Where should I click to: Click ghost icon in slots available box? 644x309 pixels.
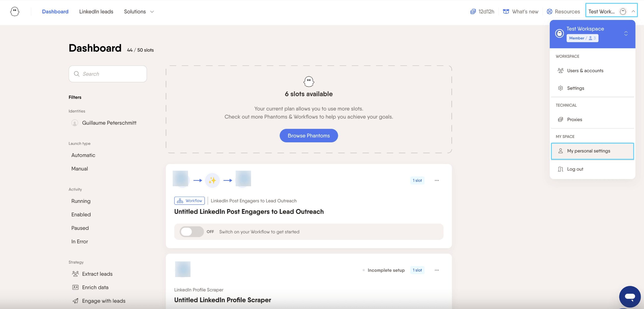[x=309, y=82]
